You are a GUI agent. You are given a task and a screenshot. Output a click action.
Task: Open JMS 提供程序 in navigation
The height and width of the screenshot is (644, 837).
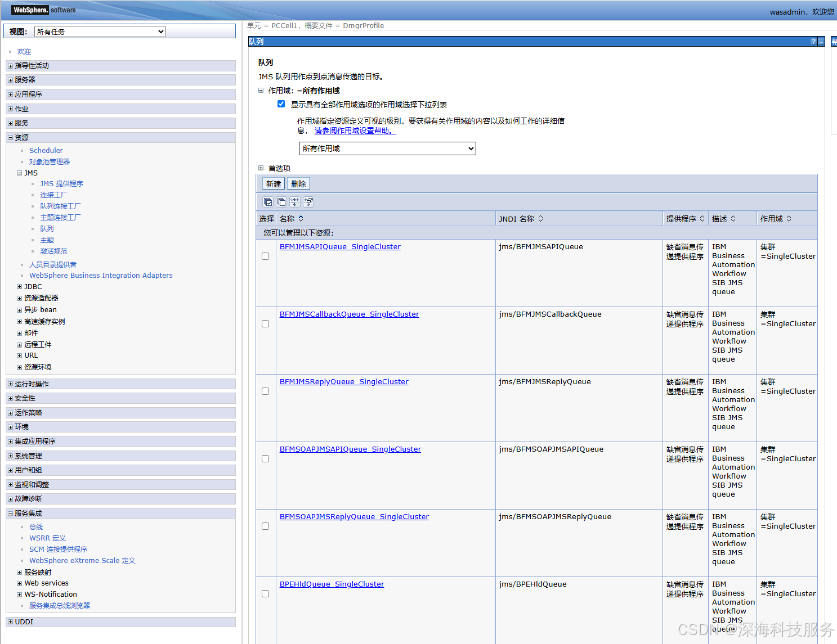(61, 184)
